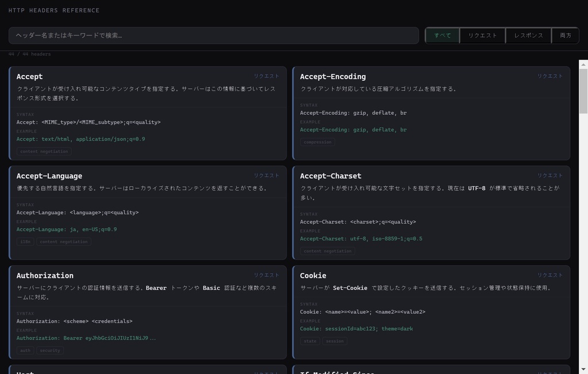Open the Accept-Charset card title
This screenshot has height=374, width=588.
coord(330,176)
